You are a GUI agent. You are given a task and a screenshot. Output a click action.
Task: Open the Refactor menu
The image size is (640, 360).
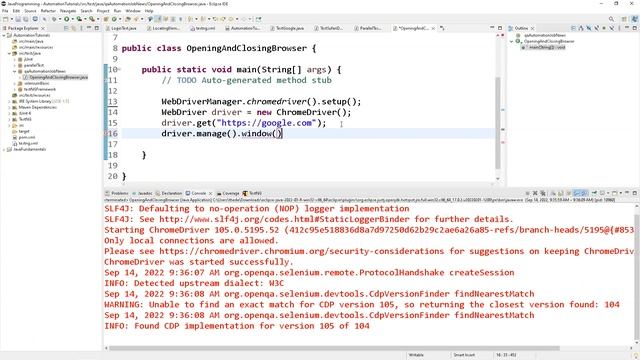tap(48, 11)
